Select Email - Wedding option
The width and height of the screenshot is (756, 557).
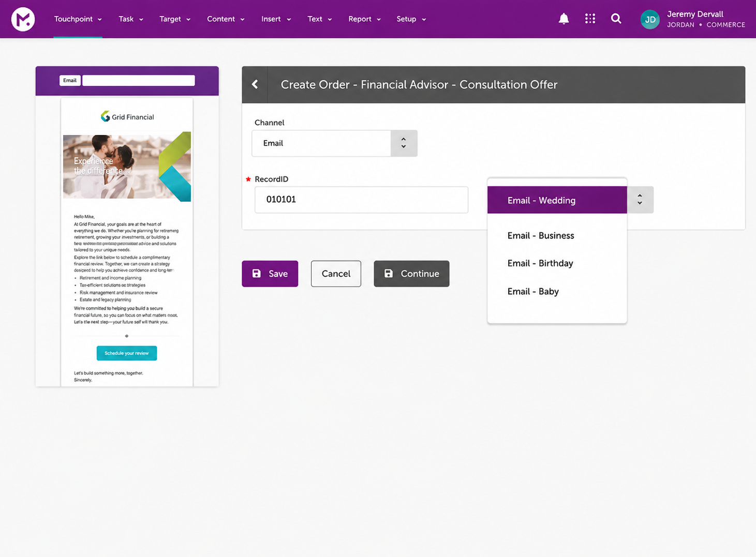557,200
